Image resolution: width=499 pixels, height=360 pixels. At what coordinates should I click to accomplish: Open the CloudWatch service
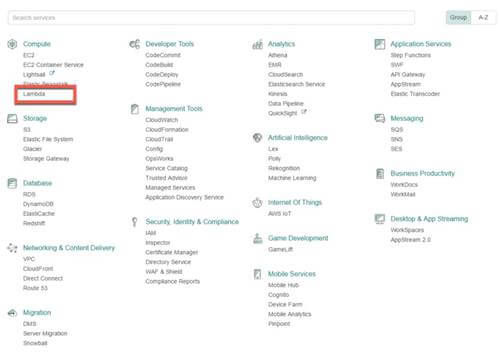pyautogui.click(x=162, y=120)
